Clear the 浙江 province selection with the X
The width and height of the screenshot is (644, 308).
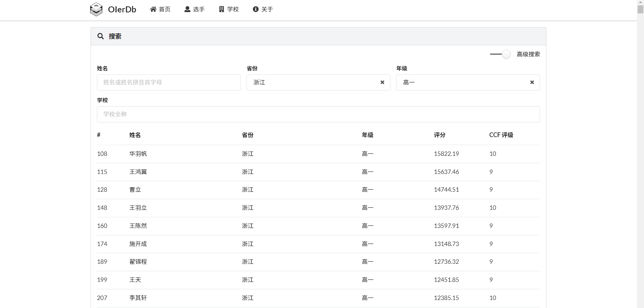click(382, 82)
